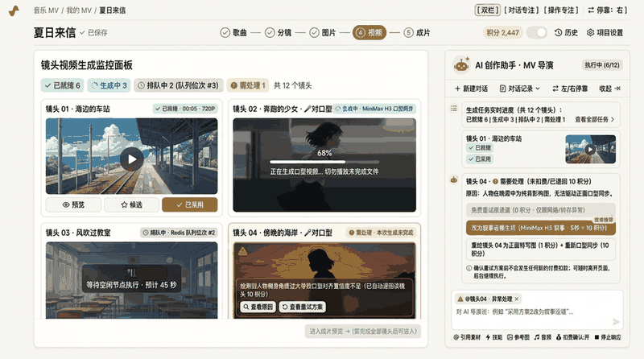Click the warning triangle on 镜头 04

243,250
